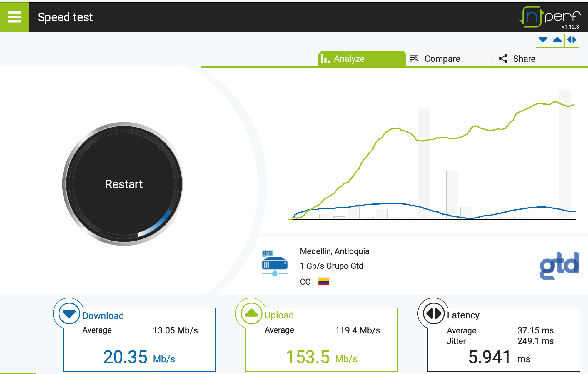Image resolution: width=588 pixels, height=374 pixels.
Task: Click the Upload arrow circle icon
Action: 251,314
